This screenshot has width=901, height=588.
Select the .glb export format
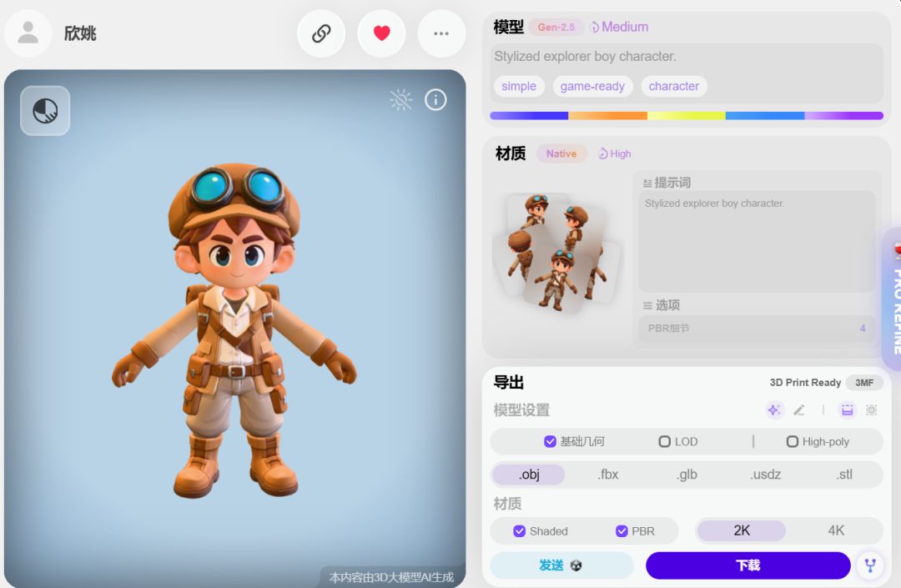[x=687, y=475]
